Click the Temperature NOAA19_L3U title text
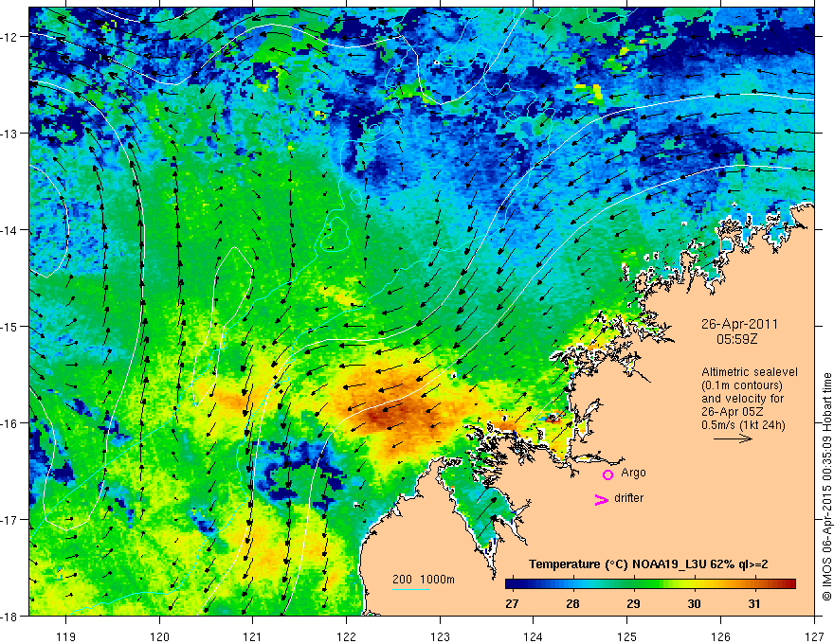Screen dimensions: 834x644 pyautogui.click(x=648, y=564)
